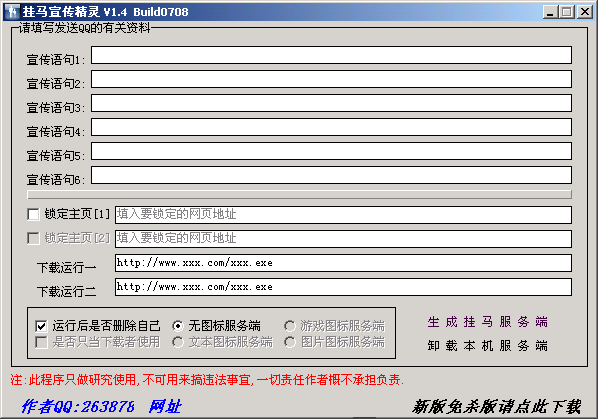Screen dimensions: 598x419
Task: Uncheck 运行后是否删除自己 checkbox
Action: click(x=41, y=326)
